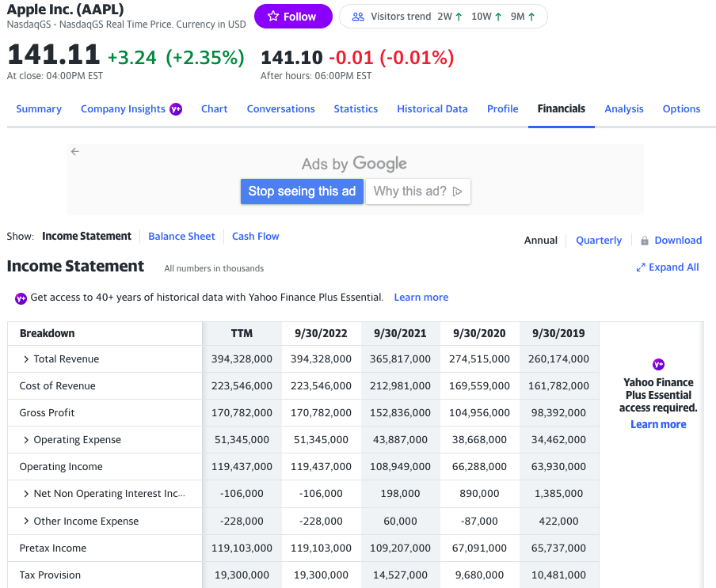The width and height of the screenshot is (716, 588).
Task: Click the back arrow in the ad banner
Action: point(75,151)
